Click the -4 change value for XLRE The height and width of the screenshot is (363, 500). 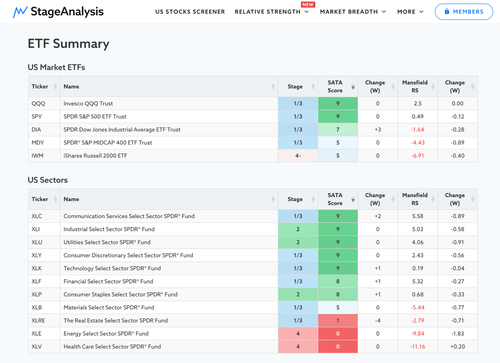pos(378,321)
